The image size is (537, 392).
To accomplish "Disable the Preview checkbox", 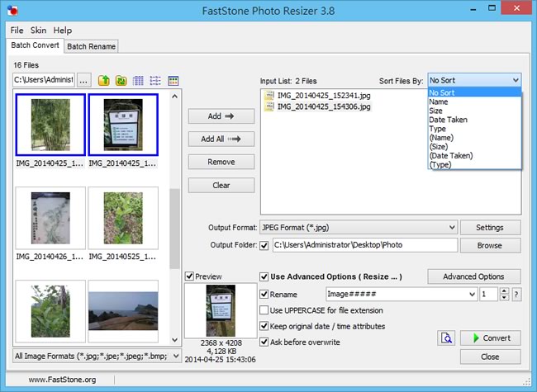I will click(x=190, y=276).
